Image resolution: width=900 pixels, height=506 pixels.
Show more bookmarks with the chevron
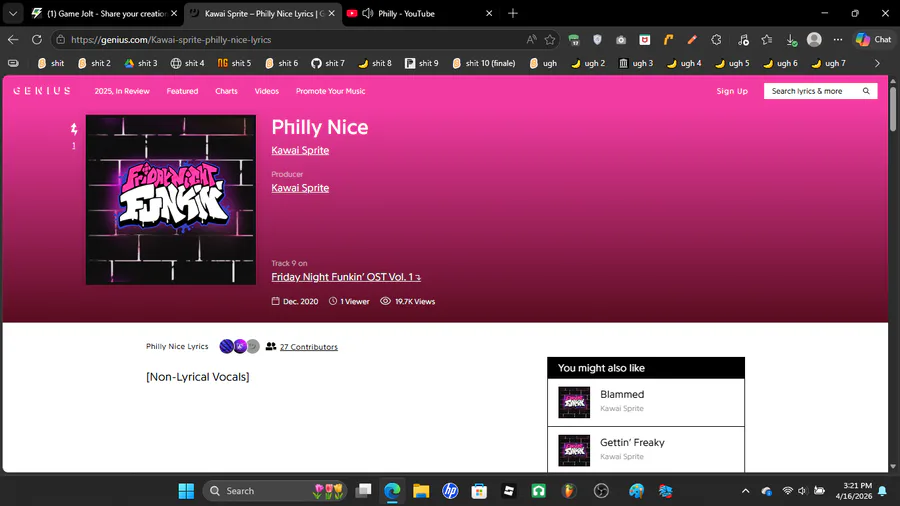pos(877,63)
